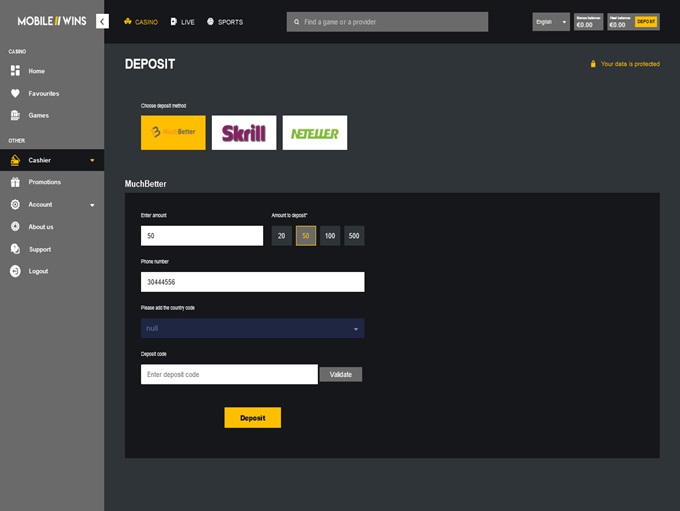This screenshot has height=511, width=680.
Task: Click the Home icon in the sidebar
Action: click(15, 71)
